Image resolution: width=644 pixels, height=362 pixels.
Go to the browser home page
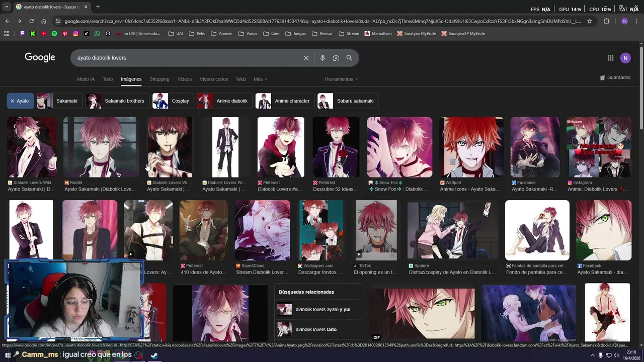click(44, 21)
